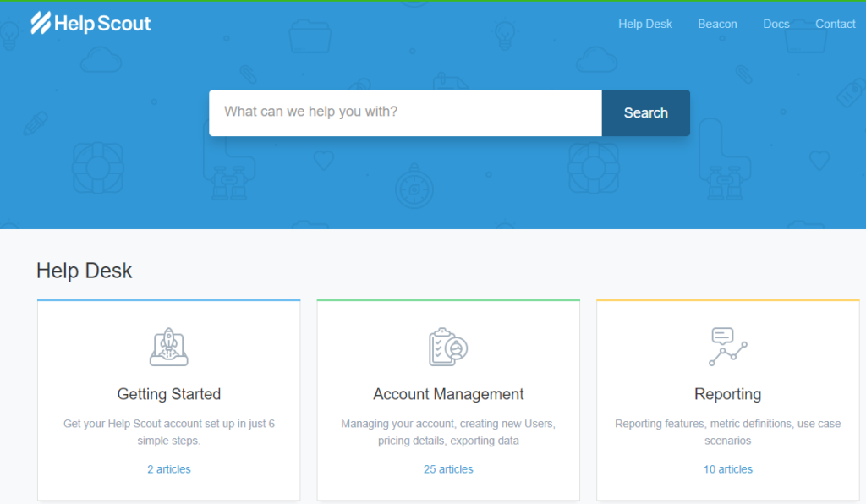Open the Contact nav item

click(835, 24)
